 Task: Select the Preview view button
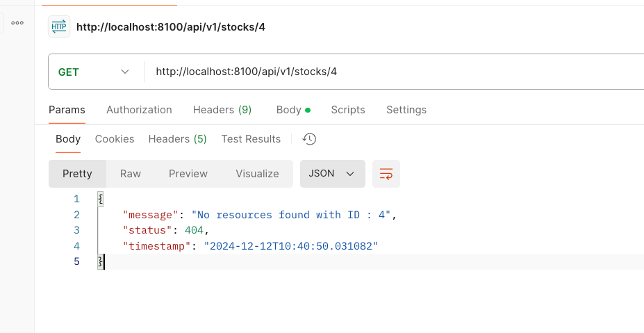(188, 174)
